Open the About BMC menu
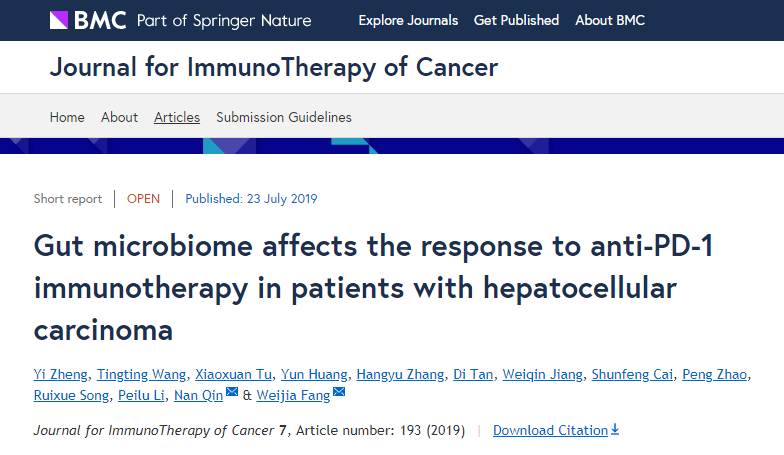Image resolution: width=784 pixels, height=455 pixels. [x=610, y=20]
